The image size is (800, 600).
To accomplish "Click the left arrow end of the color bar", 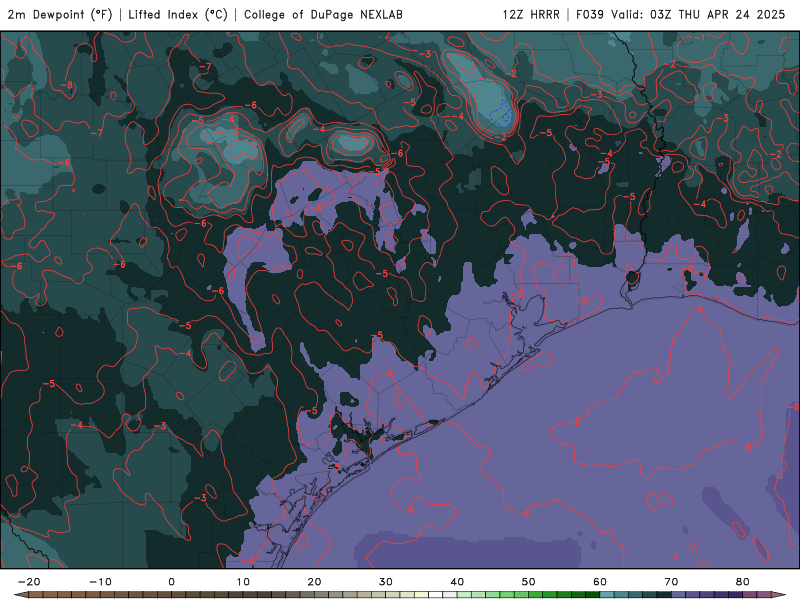I will click(20, 595).
